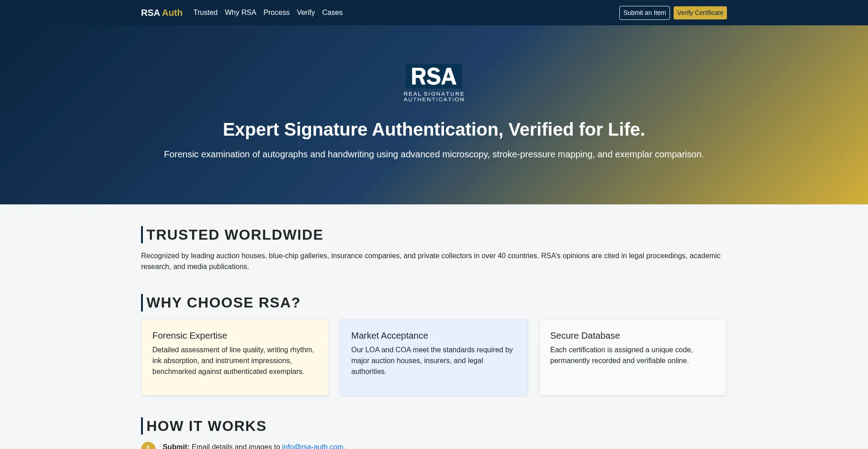868x449 pixels.
Task: Click the Why Choose RSA? heading
Action: coord(223,302)
